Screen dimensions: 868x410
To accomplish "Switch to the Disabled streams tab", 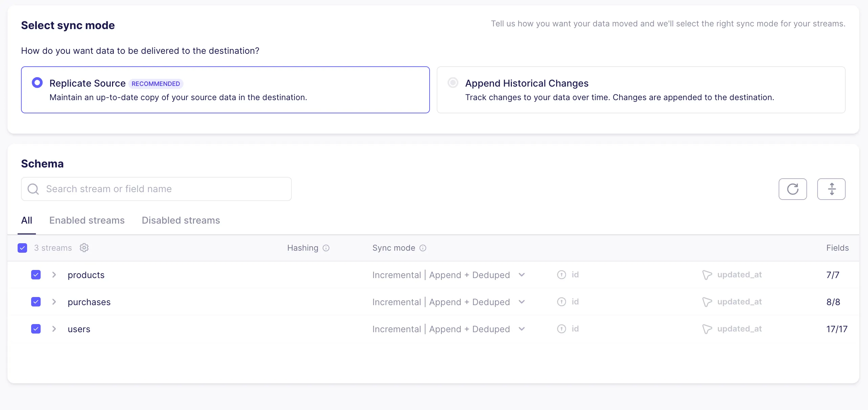I will click(x=181, y=220).
